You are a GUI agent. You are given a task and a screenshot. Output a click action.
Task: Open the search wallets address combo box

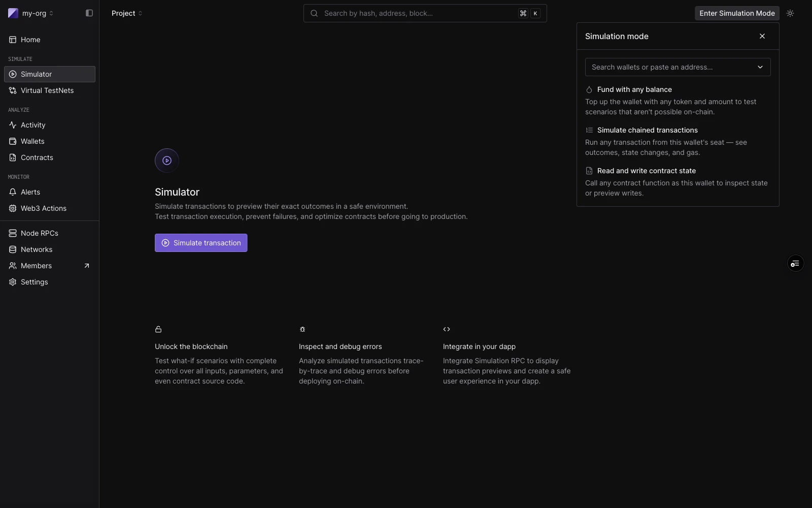click(678, 67)
